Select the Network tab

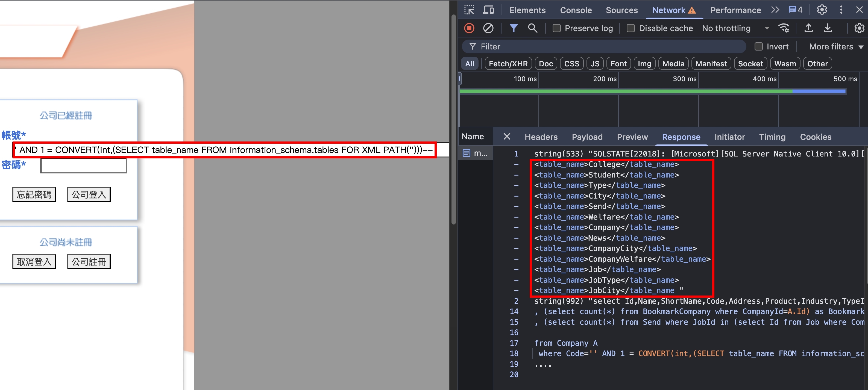click(x=674, y=10)
